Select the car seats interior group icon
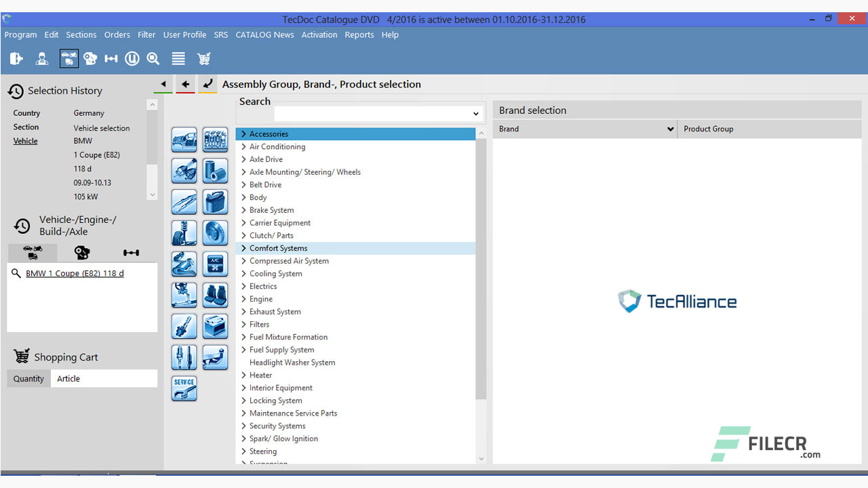The width and height of the screenshot is (868, 488). (216, 296)
